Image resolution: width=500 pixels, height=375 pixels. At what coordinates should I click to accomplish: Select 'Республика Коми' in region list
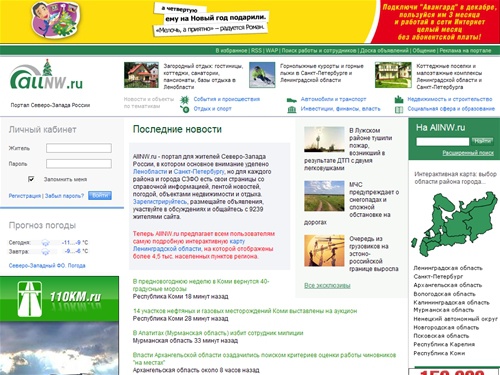point(439,353)
